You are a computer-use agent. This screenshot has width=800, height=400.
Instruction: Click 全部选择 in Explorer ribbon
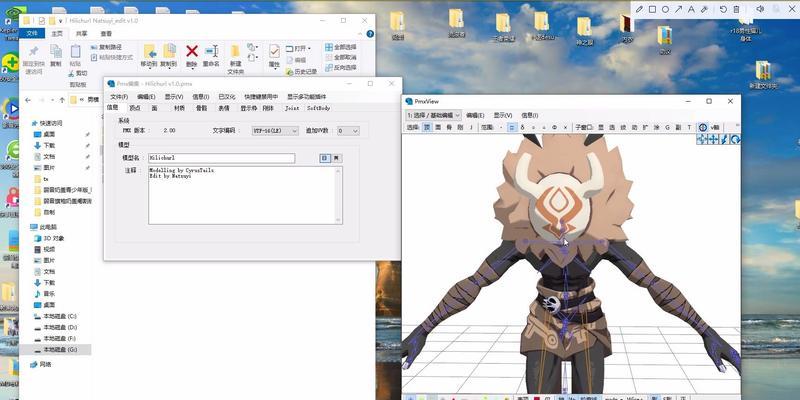tap(340, 47)
